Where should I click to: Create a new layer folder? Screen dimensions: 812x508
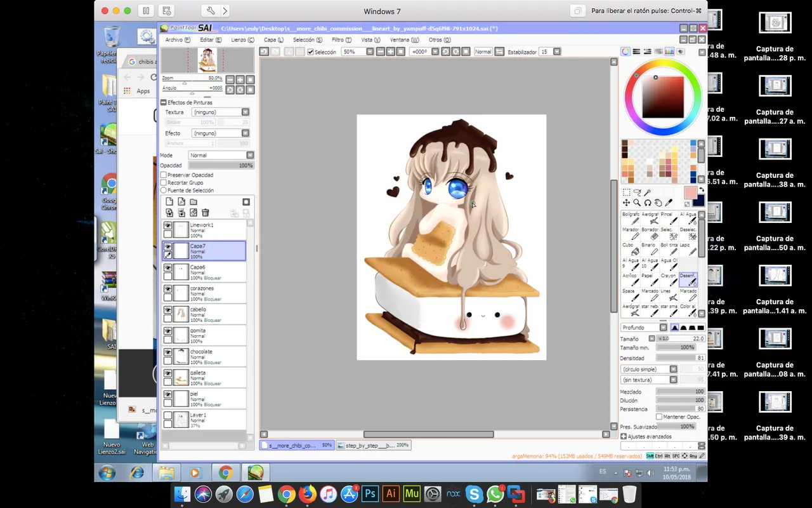193,202
